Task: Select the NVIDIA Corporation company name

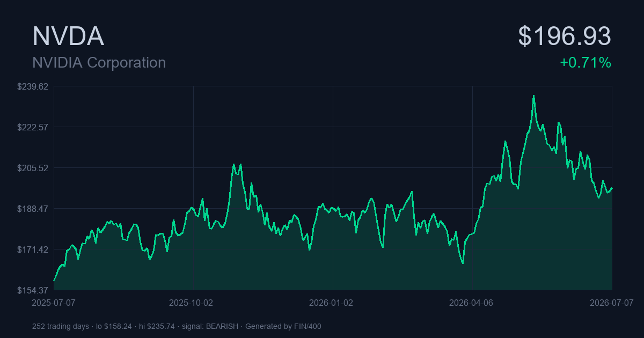Action: (99, 63)
